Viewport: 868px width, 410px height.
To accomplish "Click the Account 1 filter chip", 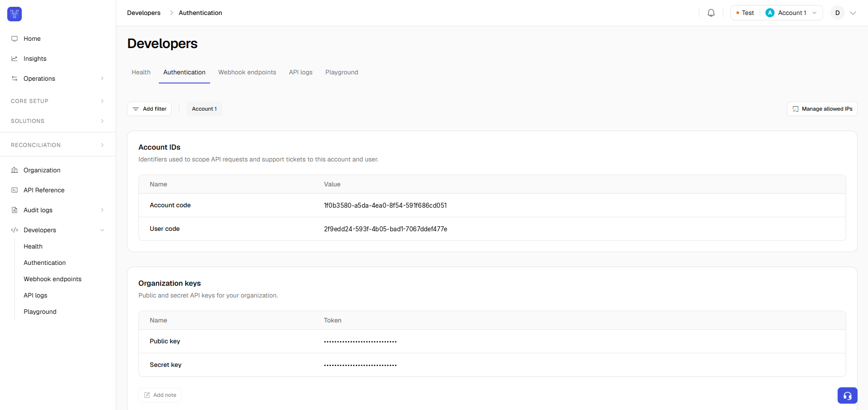I will point(204,109).
